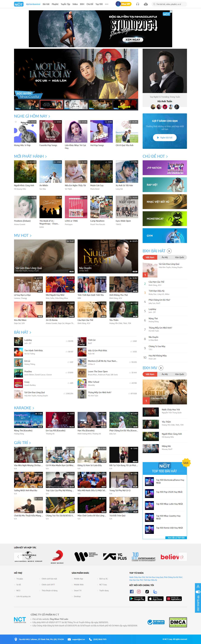Screen dimensions: 201x644
Task: Click the headphones icon in the header
Action: point(137,4)
